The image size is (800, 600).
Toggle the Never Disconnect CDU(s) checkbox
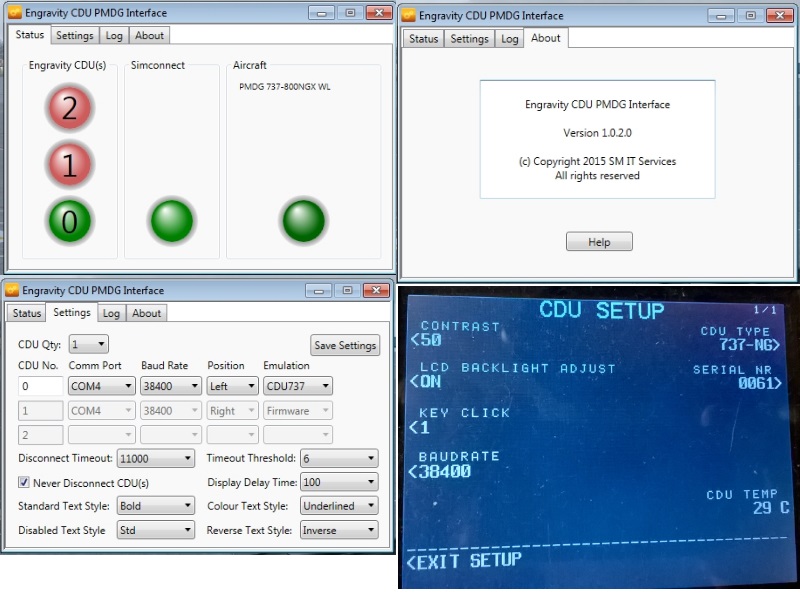pyautogui.click(x=25, y=482)
